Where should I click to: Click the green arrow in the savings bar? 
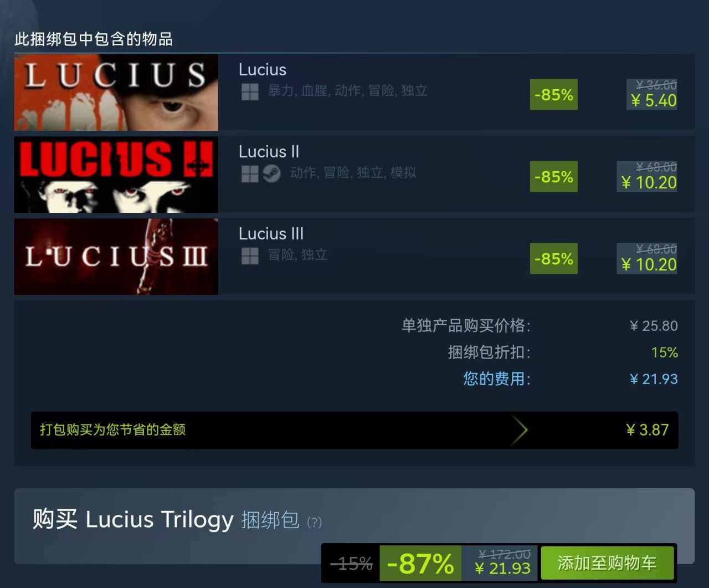[x=519, y=430]
